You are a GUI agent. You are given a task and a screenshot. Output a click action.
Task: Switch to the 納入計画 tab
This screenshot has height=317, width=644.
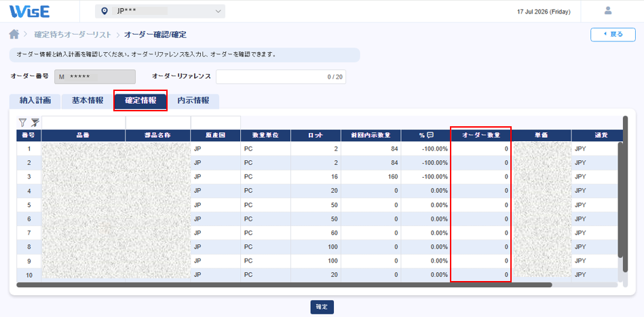click(x=35, y=101)
